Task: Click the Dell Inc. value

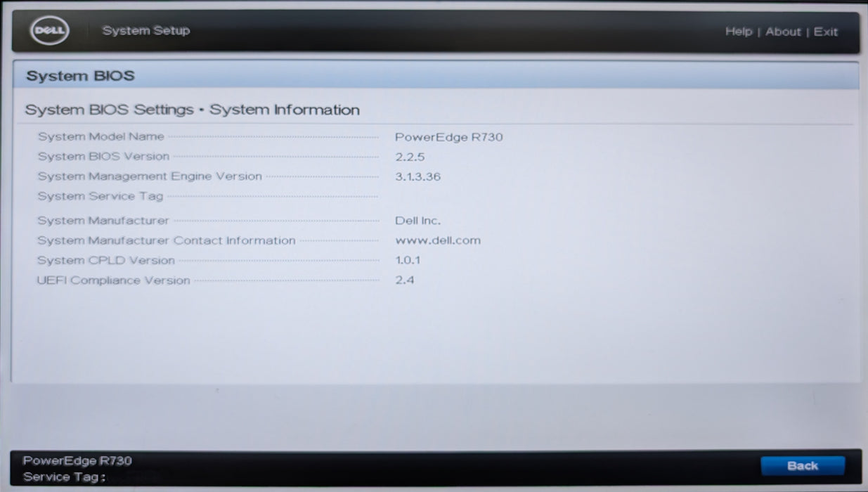Action: (418, 221)
